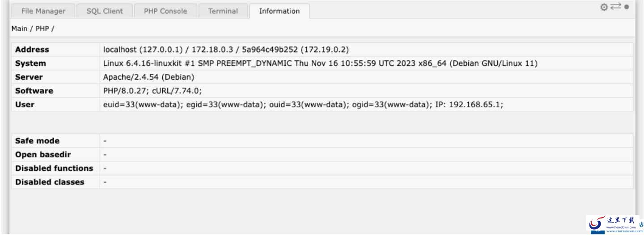
Task: Click the System row Linux kernel details
Action: coord(320,63)
